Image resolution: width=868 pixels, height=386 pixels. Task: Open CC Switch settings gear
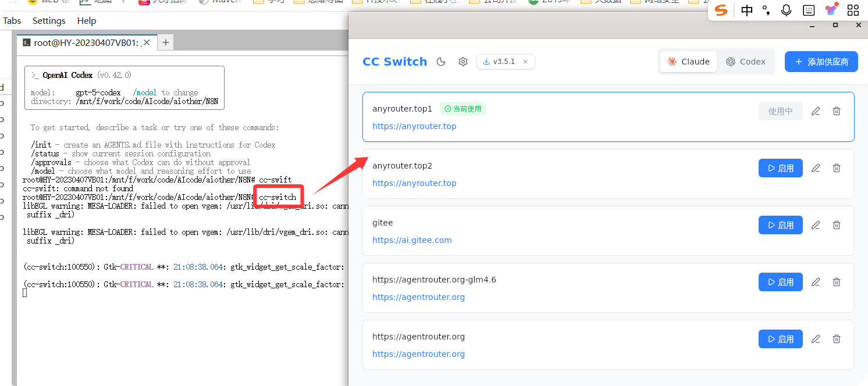(463, 62)
